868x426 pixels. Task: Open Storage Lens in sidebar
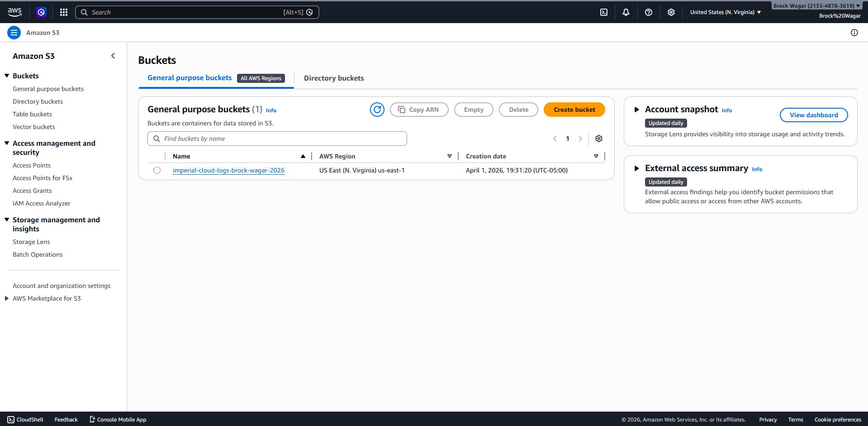click(31, 242)
